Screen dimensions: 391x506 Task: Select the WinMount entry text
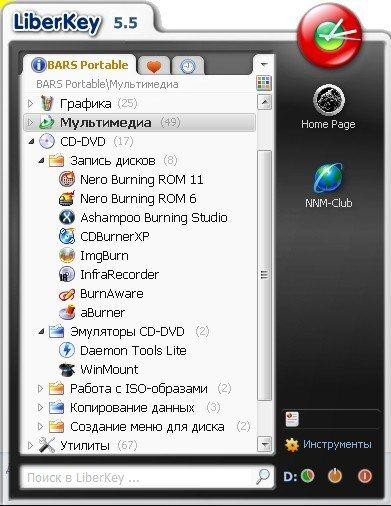(109, 369)
